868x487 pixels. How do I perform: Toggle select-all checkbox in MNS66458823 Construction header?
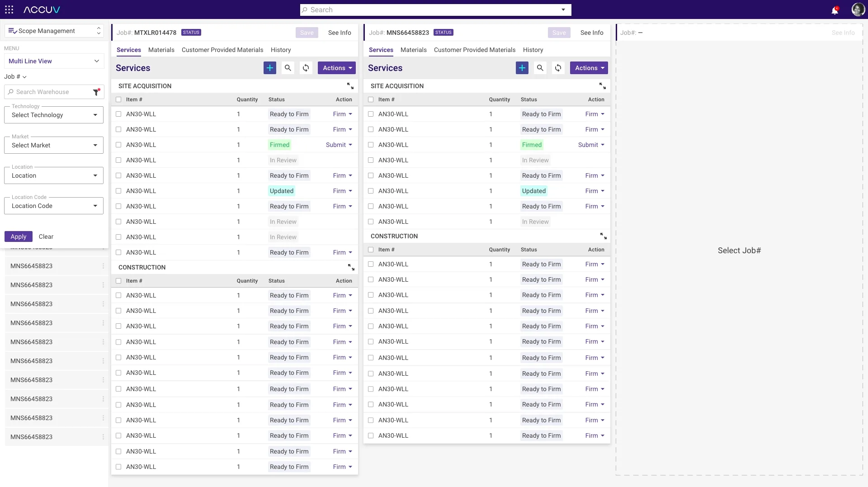pyautogui.click(x=371, y=250)
